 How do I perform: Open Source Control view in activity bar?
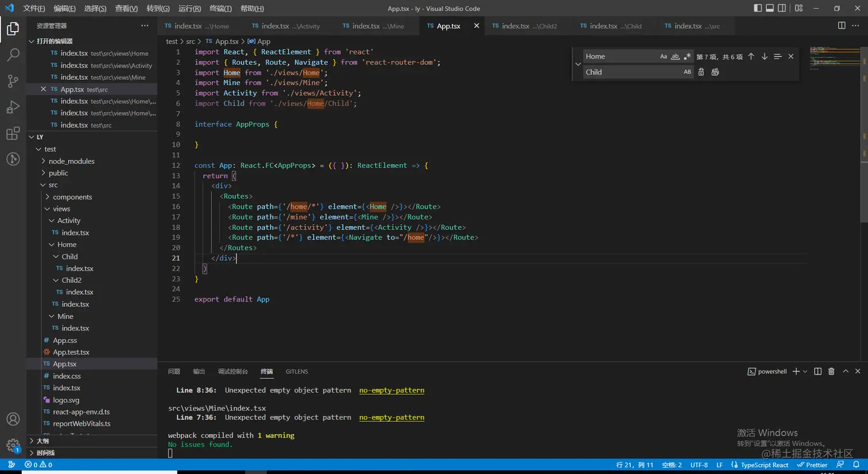tap(13, 81)
